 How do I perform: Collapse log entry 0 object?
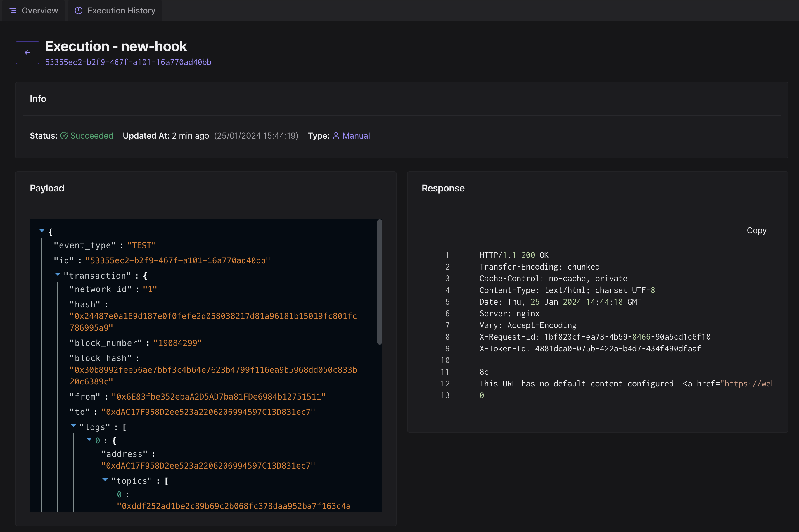pyautogui.click(x=89, y=439)
